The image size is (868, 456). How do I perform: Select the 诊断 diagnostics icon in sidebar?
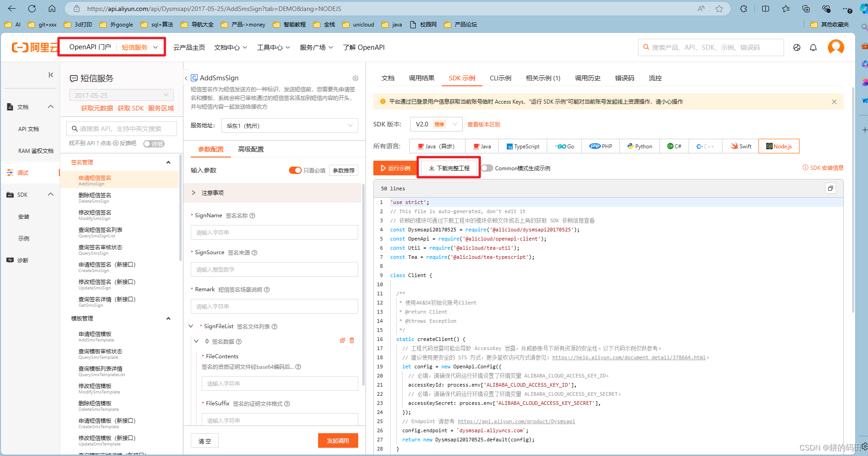[10, 260]
